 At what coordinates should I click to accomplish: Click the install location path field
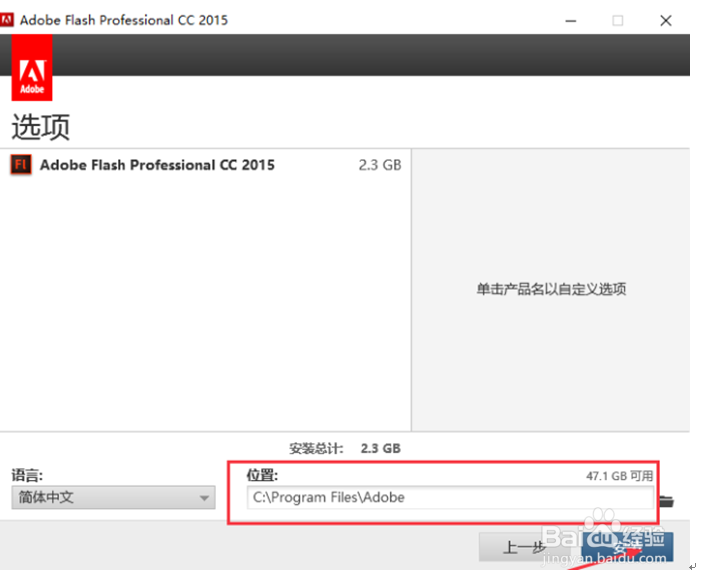point(450,497)
